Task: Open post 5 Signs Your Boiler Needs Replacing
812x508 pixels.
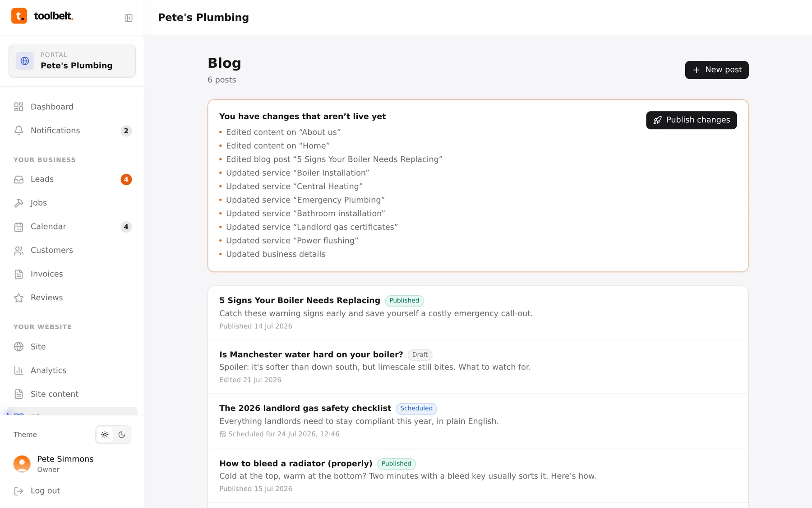Action: tap(300, 301)
